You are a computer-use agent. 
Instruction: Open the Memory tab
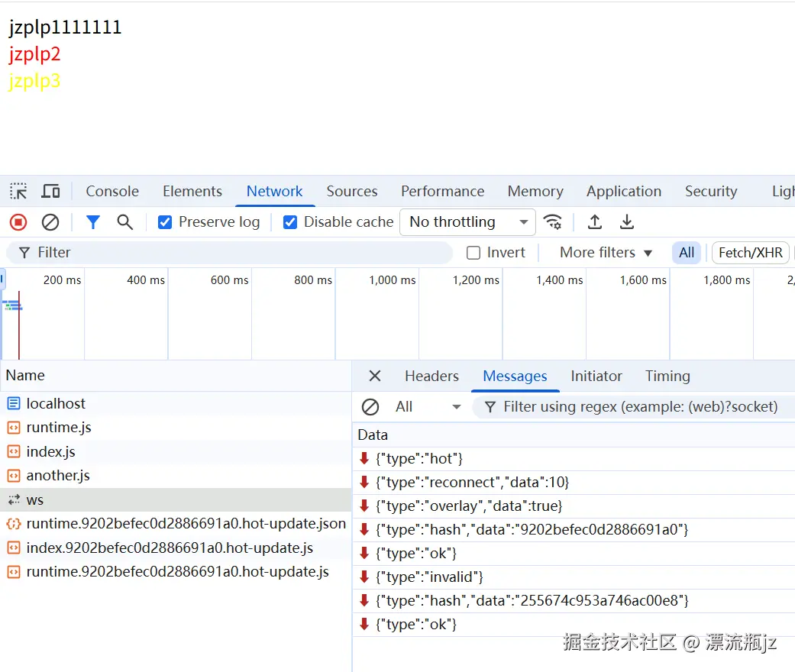tap(535, 191)
